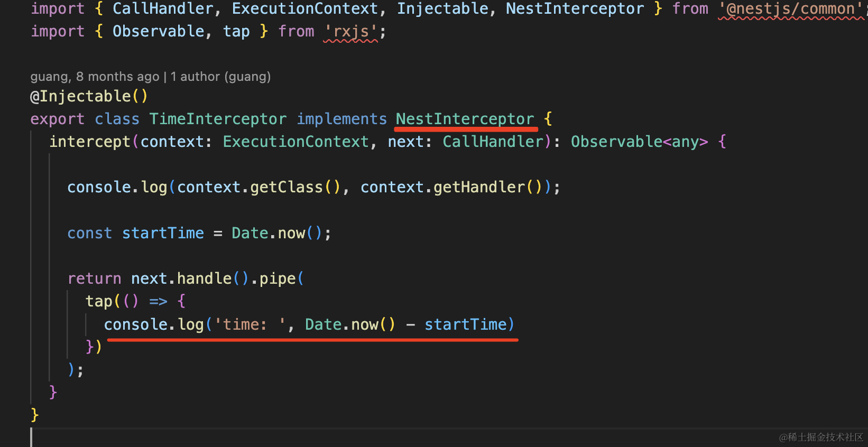The image size is (868, 447).
Task: Open the "1 author (guang)" CodeLens link
Action: point(220,77)
